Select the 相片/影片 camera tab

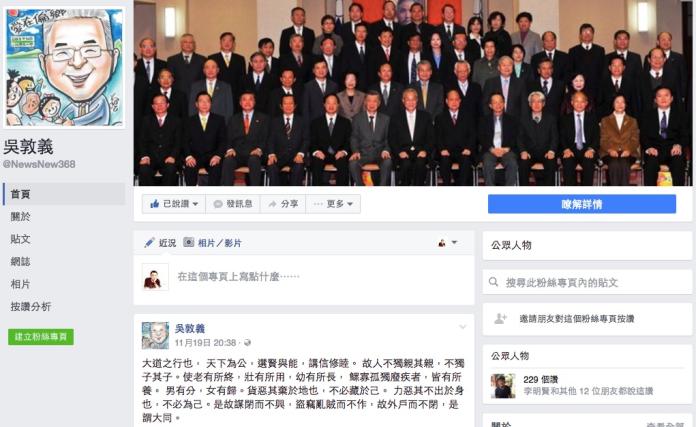click(x=213, y=243)
